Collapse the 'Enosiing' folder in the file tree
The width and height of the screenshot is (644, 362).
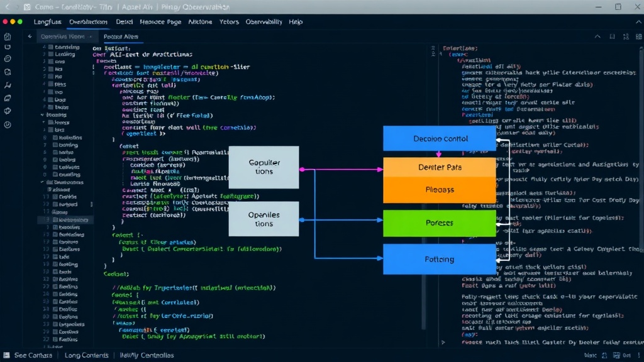click(42, 115)
